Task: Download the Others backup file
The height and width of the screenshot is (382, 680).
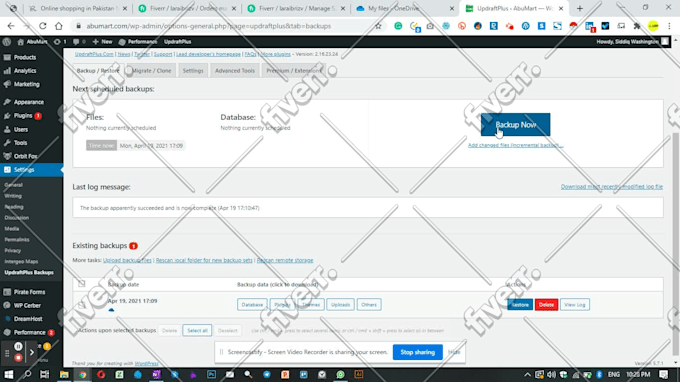Action: click(369, 304)
